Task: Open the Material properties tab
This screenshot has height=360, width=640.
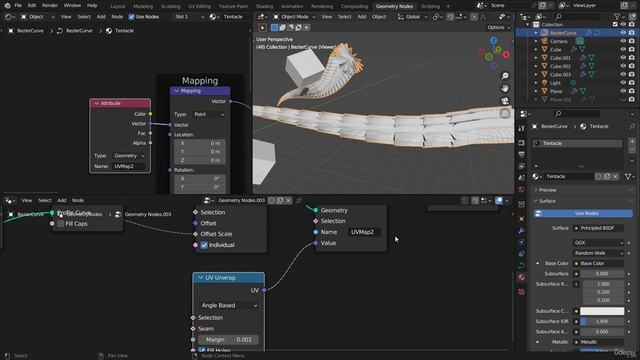Action: tap(522, 277)
